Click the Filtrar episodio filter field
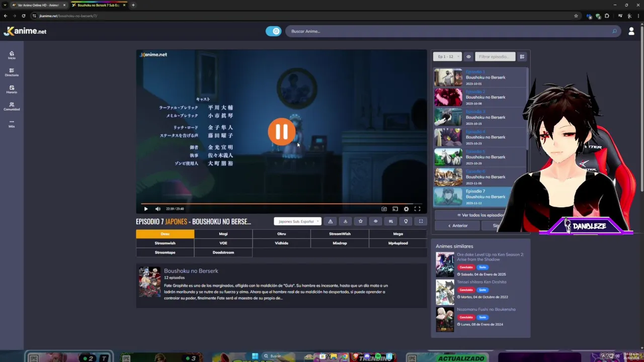This screenshot has width=644, height=362. coord(495,57)
